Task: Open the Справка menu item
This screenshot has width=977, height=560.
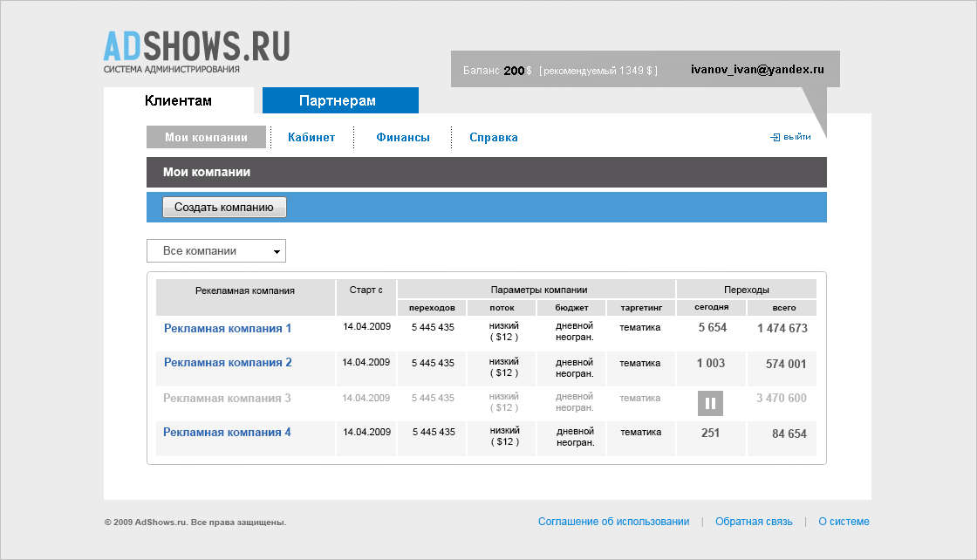Action: tap(494, 137)
